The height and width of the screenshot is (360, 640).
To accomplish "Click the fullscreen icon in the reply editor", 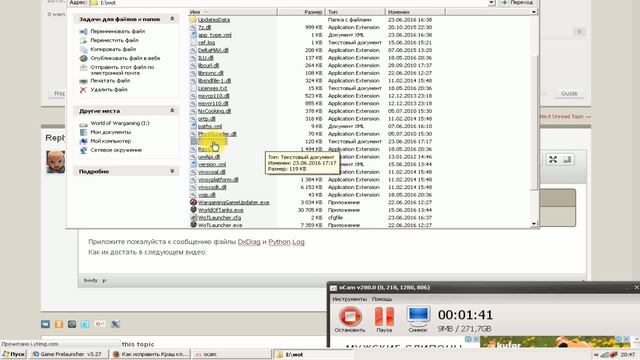I will pos(553,160).
